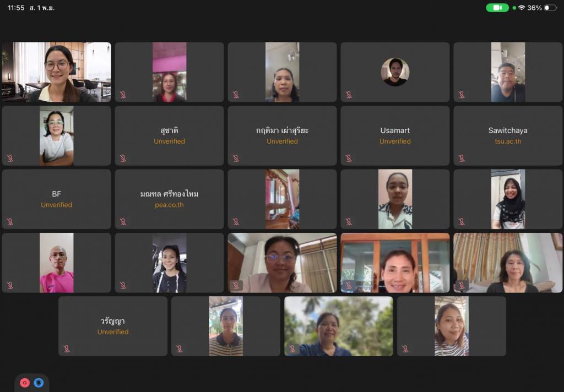Viewport: 564px width, 392px height.
Task: Click muted mic icon on วรัญญา tile
Action: pyautogui.click(x=67, y=349)
